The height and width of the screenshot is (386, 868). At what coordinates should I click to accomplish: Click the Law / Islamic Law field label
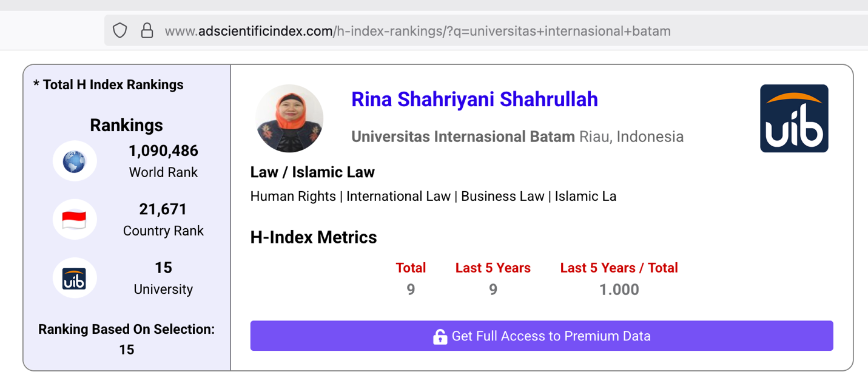click(313, 172)
